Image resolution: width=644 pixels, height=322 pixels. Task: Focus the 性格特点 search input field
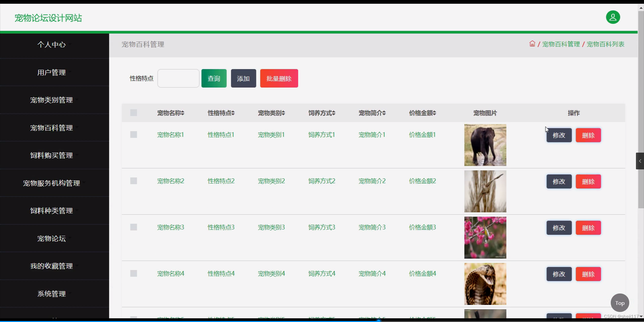[178, 78]
